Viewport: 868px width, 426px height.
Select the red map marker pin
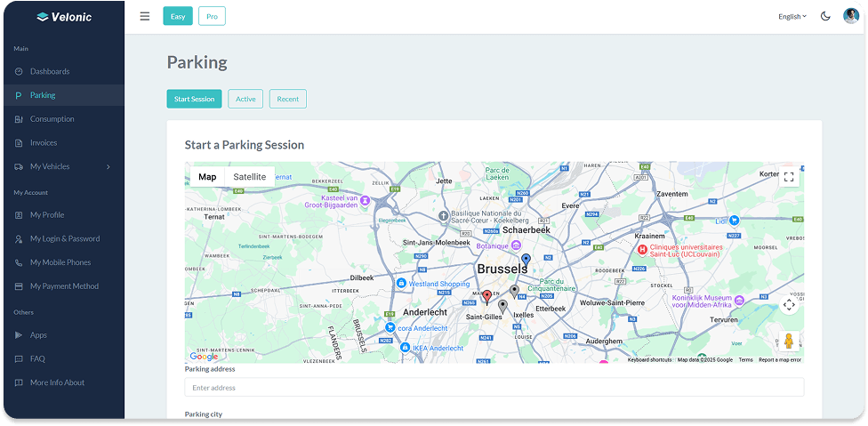tap(486, 296)
